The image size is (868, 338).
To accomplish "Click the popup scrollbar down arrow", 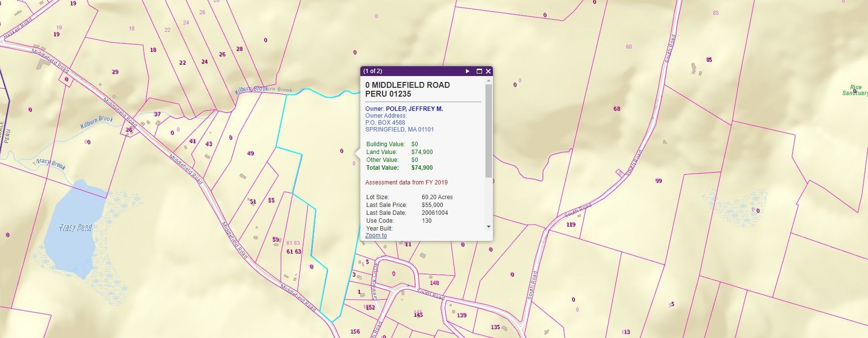I will (x=488, y=227).
